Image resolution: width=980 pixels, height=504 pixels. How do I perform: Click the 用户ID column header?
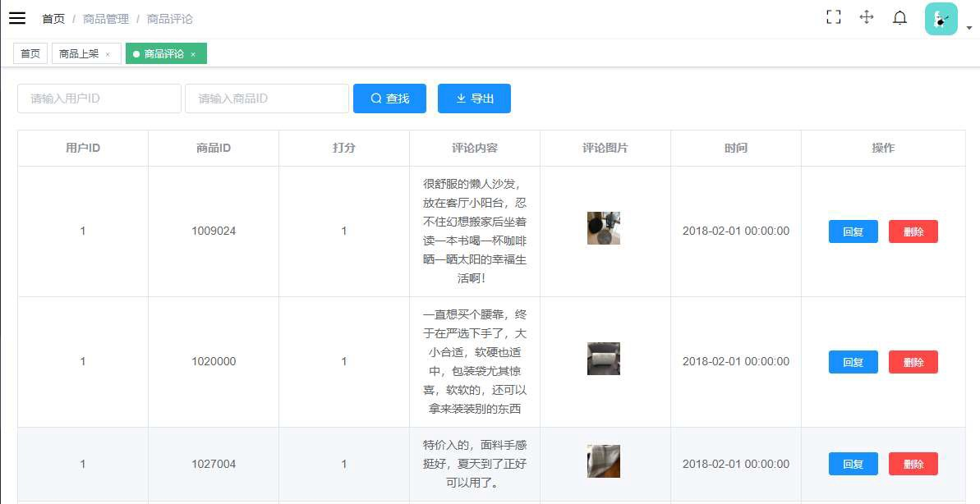[83, 148]
